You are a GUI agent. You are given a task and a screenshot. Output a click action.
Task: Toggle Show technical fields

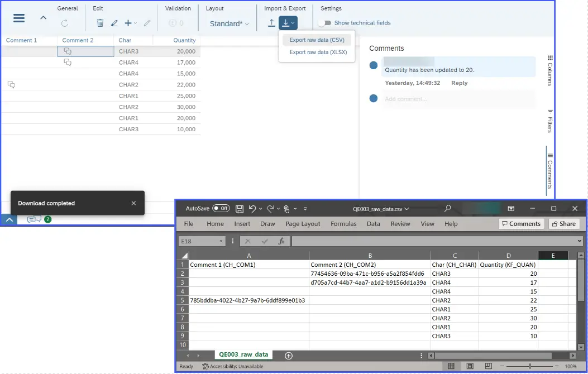[x=324, y=23]
